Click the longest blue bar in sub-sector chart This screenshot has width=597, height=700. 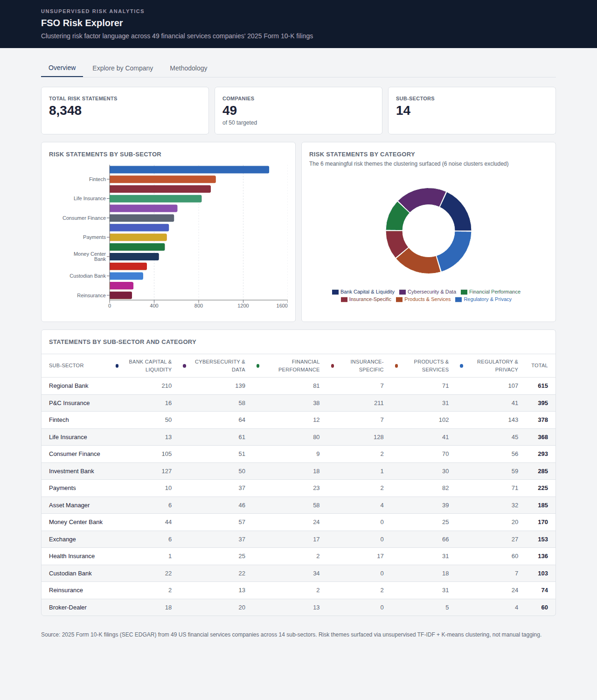pyautogui.click(x=189, y=170)
